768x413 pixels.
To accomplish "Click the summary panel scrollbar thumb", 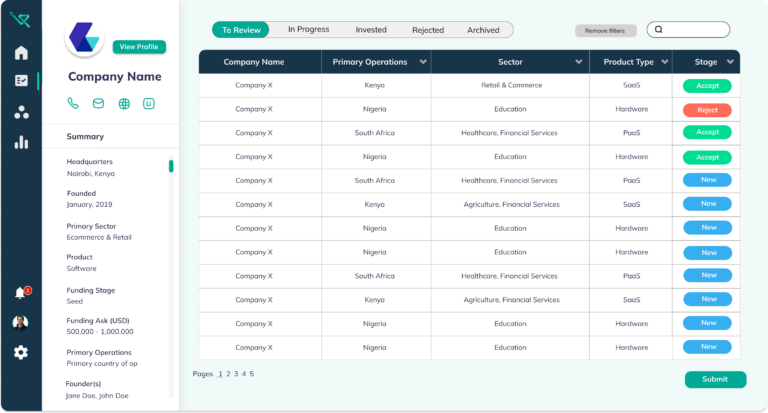I will [171, 166].
